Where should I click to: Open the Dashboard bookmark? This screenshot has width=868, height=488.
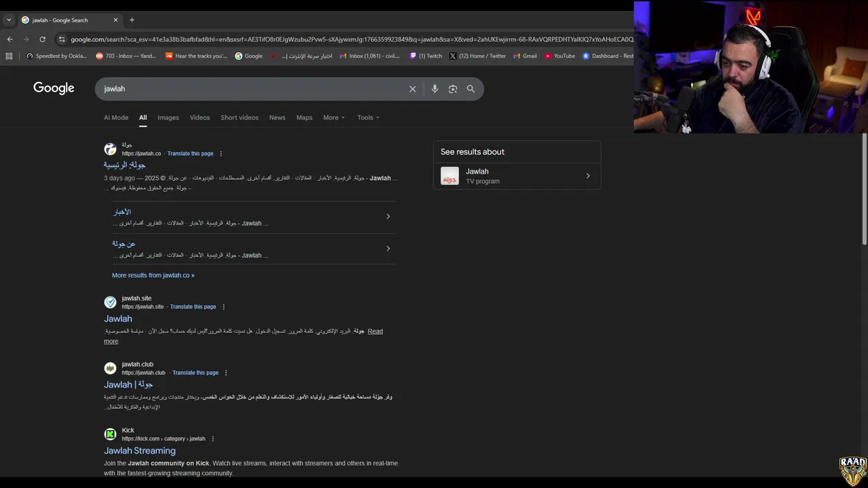pyautogui.click(x=608, y=56)
